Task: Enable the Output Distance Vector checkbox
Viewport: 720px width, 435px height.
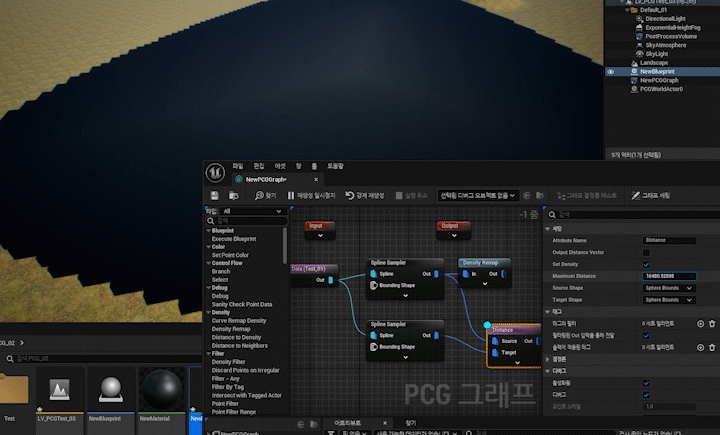Action: [x=646, y=252]
